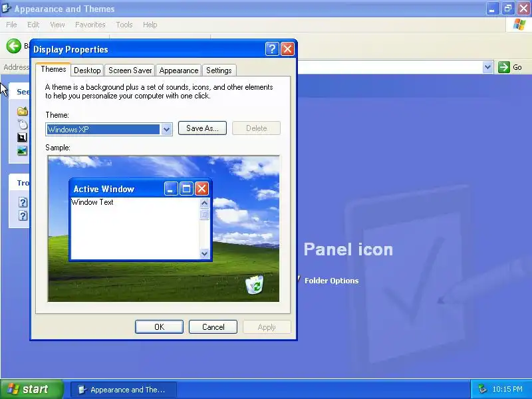Click the taskbar clock showing 10:15 PM
Viewport: 532px width, 399px height.
[507, 389]
